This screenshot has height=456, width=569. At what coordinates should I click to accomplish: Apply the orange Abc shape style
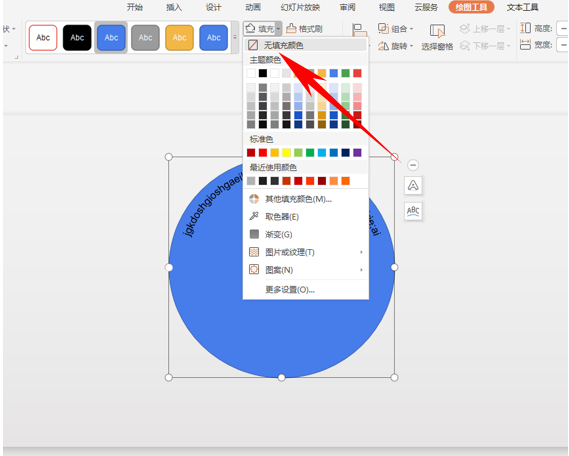tap(179, 38)
